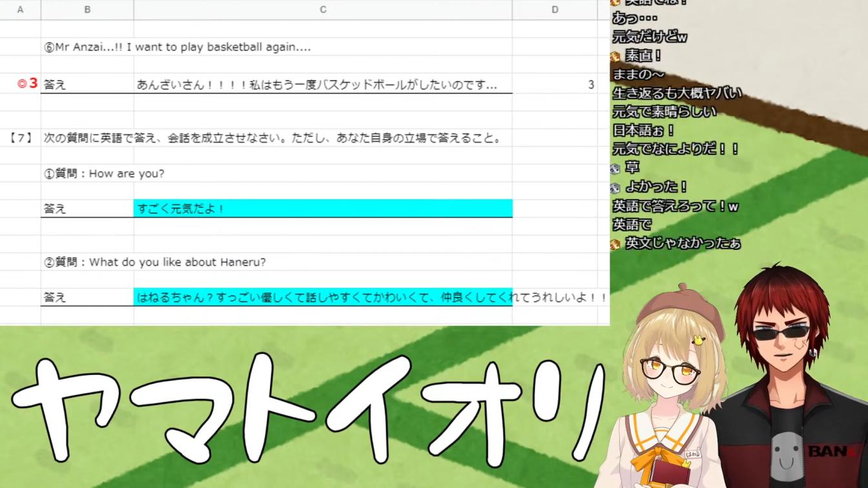Click the cyan answer cell starting はねるちゃん？

[323, 298]
